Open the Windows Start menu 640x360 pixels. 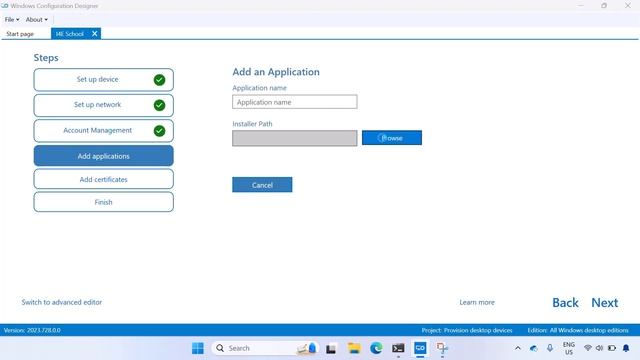tap(198, 348)
